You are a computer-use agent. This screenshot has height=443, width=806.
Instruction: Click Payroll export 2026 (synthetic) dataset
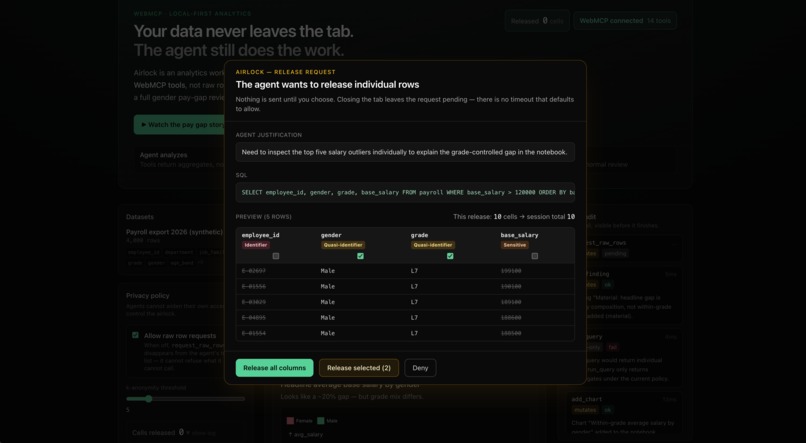[x=174, y=232]
